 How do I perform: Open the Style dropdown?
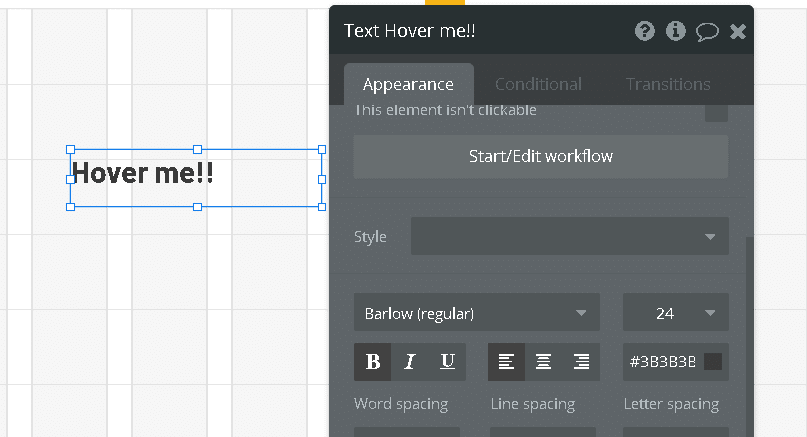pyautogui.click(x=569, y=237)
